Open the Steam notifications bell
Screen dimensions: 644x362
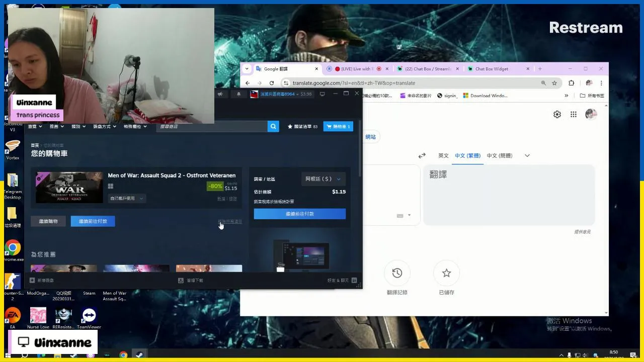[238, 94]
